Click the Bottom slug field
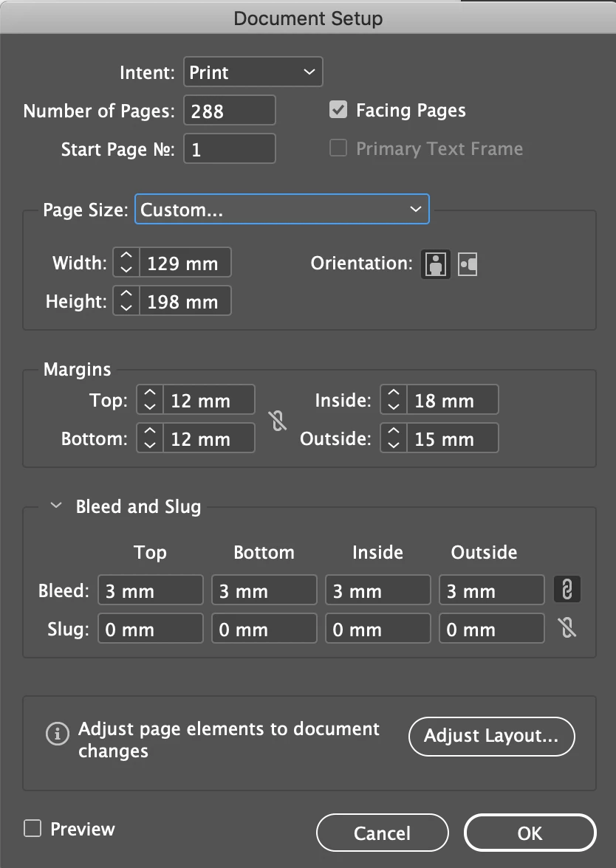 264,627
